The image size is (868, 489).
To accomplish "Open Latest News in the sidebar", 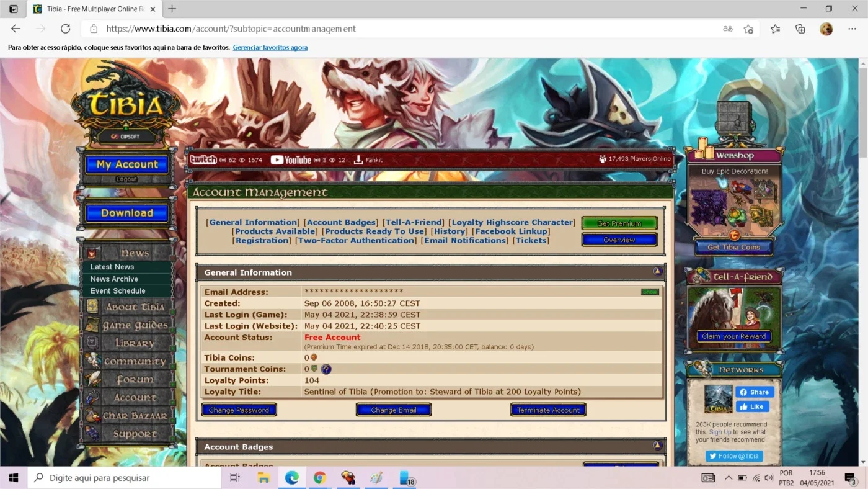I will [112, 267].
